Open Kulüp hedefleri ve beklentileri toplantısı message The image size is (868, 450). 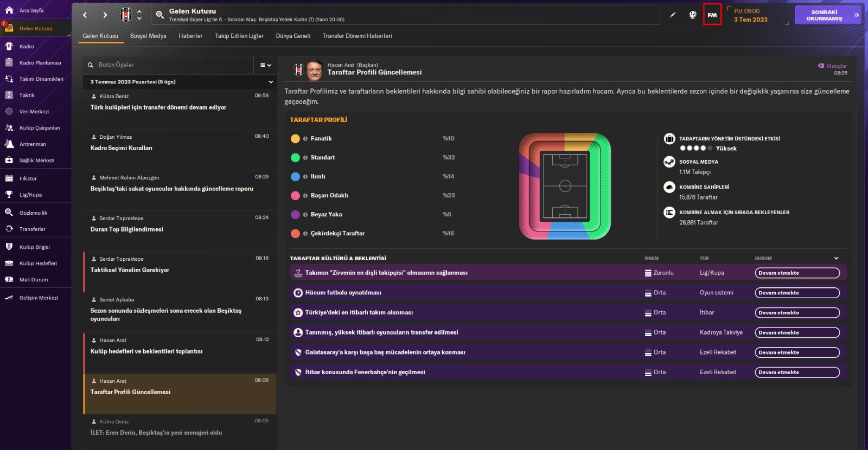[180, 352]
